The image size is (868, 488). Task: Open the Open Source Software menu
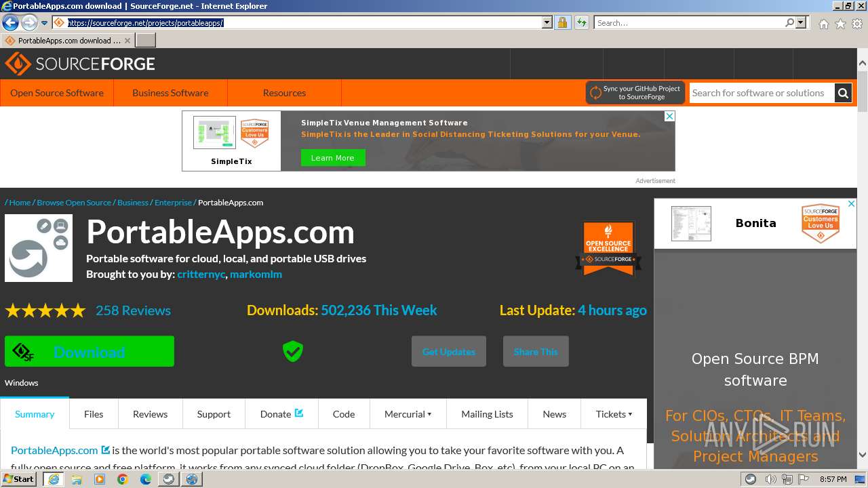[x=57, y=93]
